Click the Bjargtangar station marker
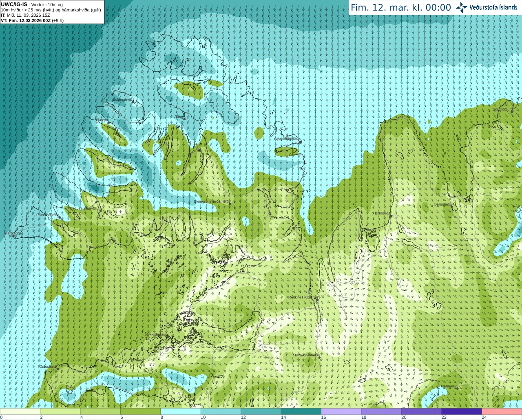This screenshot has height=420, width=522. tap(13, 236)
